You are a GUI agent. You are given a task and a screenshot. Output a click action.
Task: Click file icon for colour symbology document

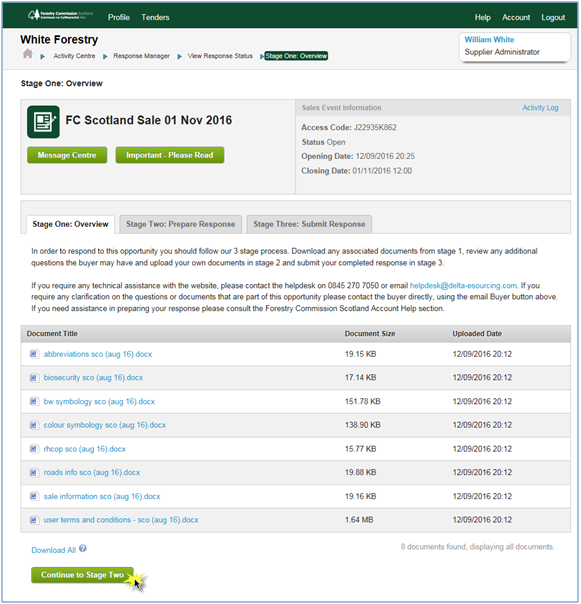click(x=34, y=425)
